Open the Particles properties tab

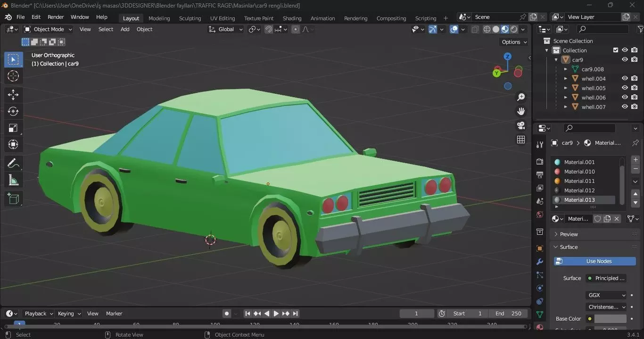click(540, 275)
